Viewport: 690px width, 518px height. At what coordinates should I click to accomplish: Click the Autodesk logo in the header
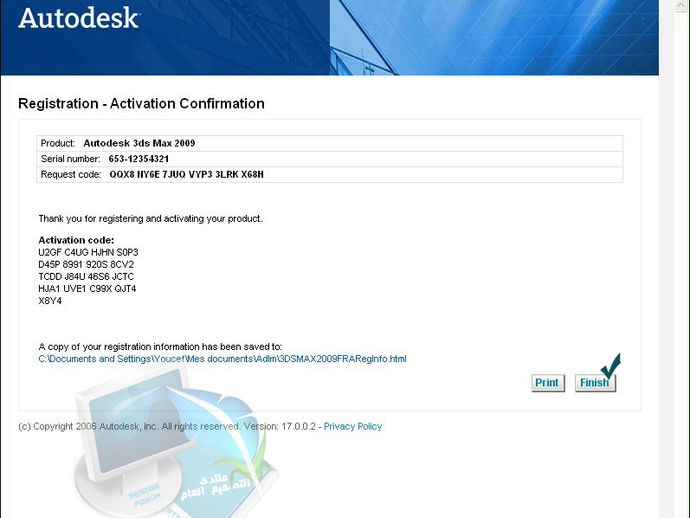point(78,18)
